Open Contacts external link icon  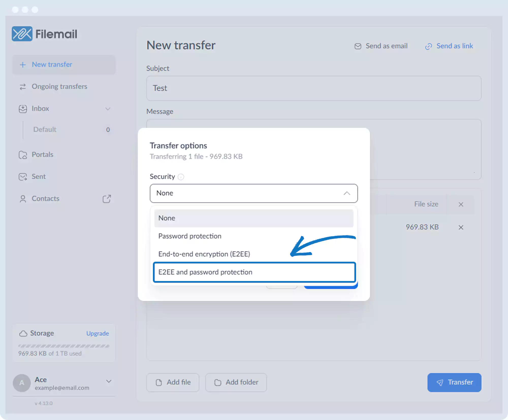point(107,199)
